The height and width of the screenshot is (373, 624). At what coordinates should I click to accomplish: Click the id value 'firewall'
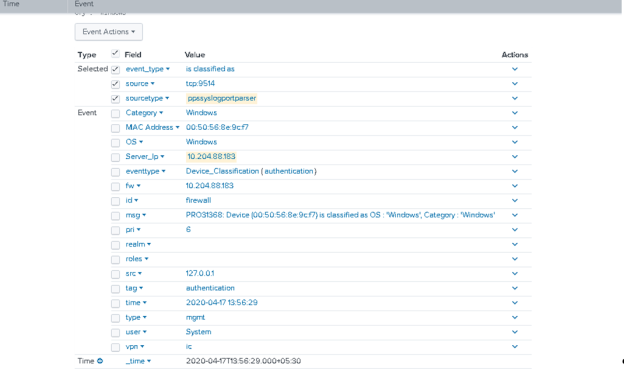coord(198,200)
